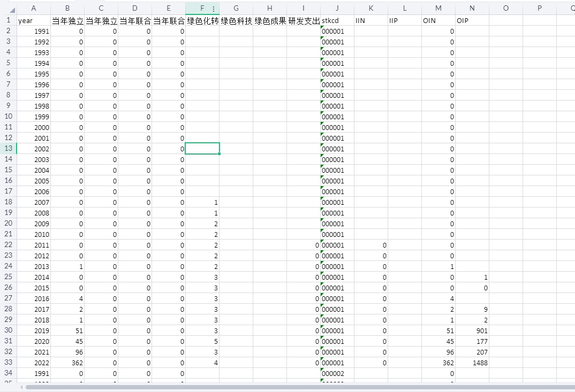The height and width of the screenshot is (392, 575).
Task: Click the '绿色科技' header cell
Action: coord(236,20)
